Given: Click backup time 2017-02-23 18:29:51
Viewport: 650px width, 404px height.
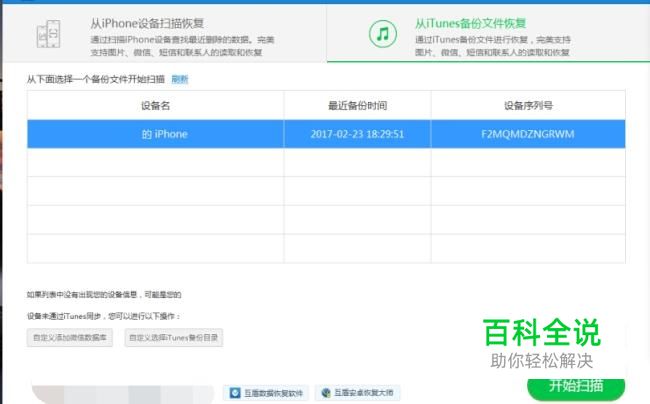Looking at the screenshot, I should pyautogui.click(x=357, y=134).
